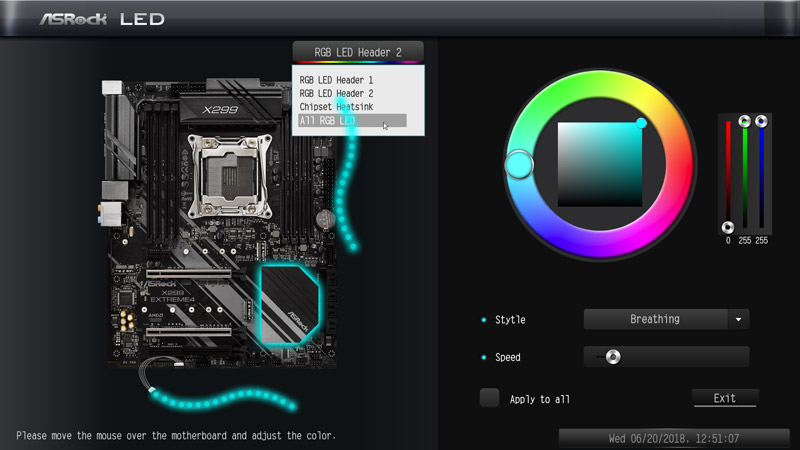Click the ASRock LED logo title
The height and width of the screenshot is (450, 800).
(102, 19)
